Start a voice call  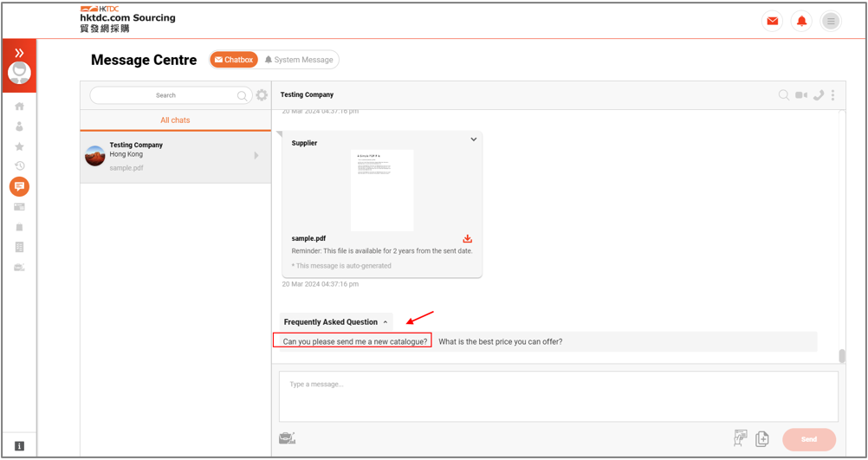[x=818, y=95]
